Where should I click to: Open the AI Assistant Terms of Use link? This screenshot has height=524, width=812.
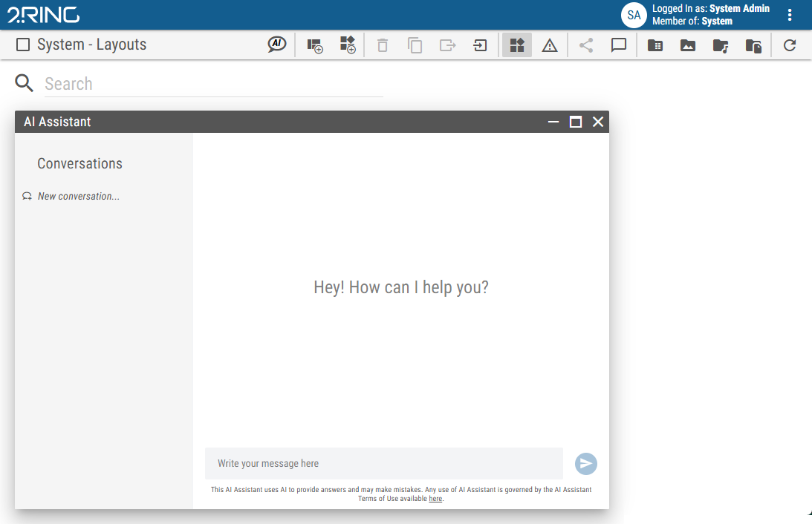(435, 498)
